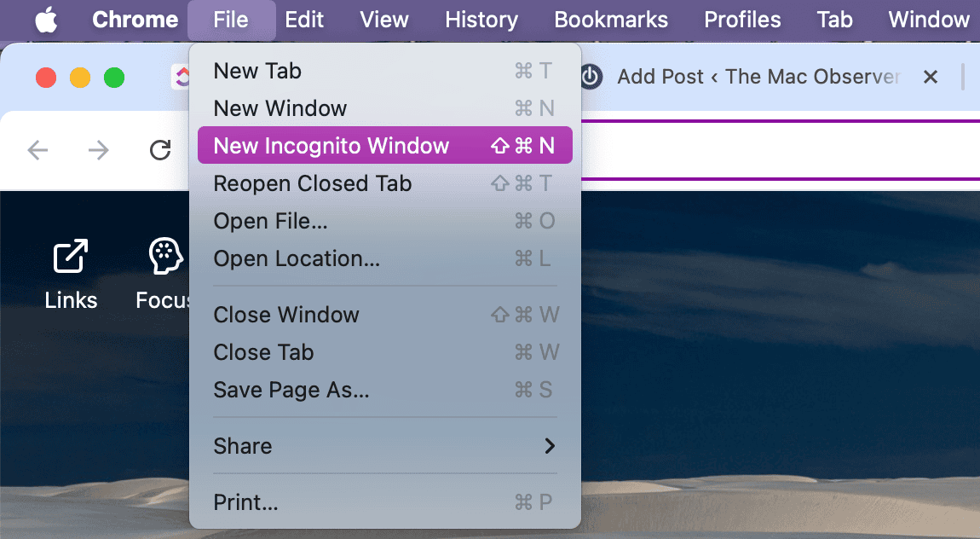
Task: Select Close Window in File menu
Action: click(x=385, y=315)
